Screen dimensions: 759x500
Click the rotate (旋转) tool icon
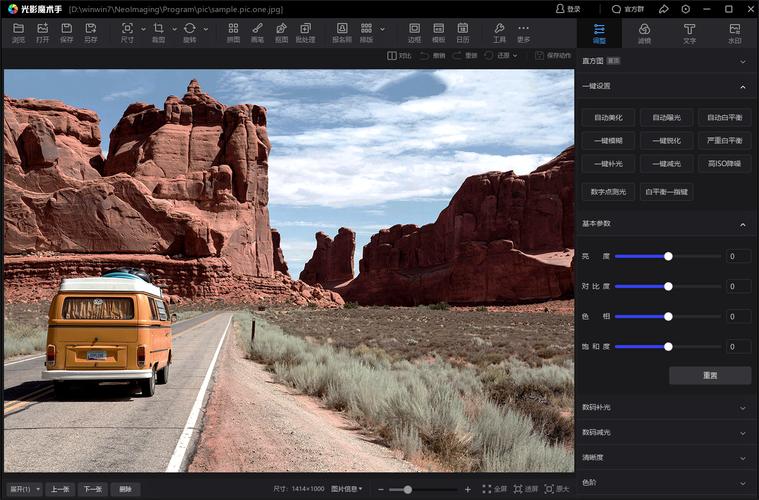tap(190, 29)
